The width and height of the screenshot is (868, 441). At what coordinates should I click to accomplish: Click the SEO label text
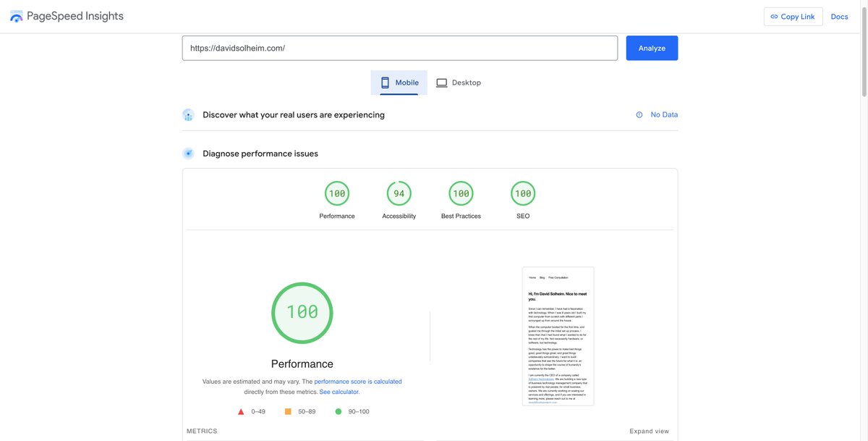click(x=523, y=216)
